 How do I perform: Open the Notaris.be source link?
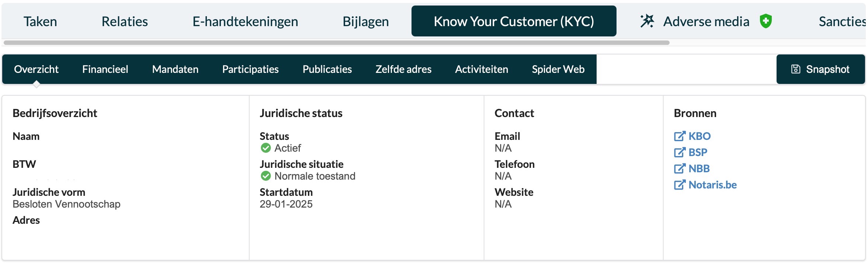click(x=712, y=185)
